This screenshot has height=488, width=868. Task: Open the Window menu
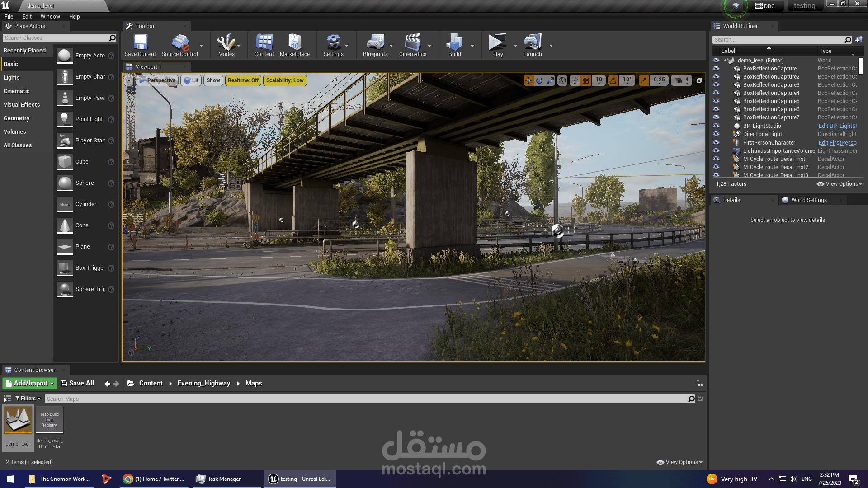pos(50,17)
